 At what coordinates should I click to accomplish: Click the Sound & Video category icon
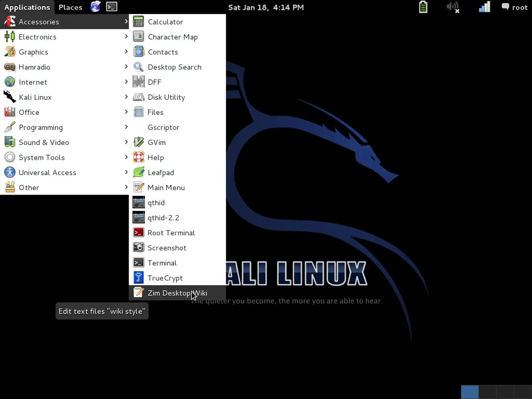pos(10,142)
